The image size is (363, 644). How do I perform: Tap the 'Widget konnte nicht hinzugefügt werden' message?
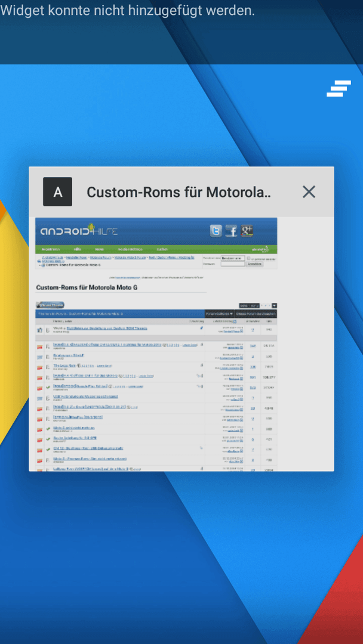(x=127, y=11)
